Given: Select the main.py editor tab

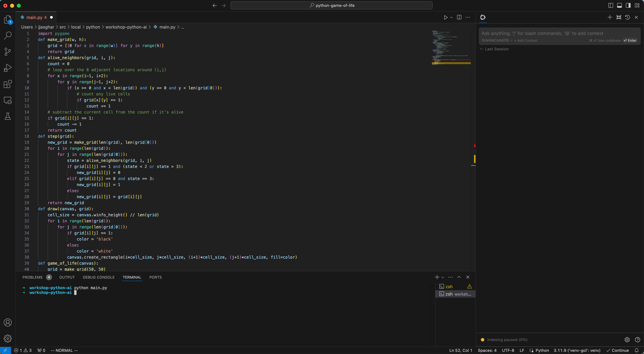Looking at the screenshot, I should pyautogui.click(x=36, y=17).
